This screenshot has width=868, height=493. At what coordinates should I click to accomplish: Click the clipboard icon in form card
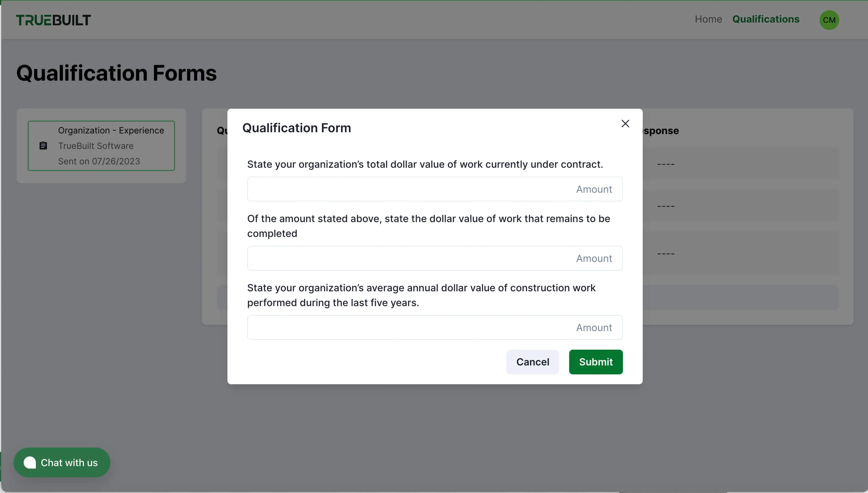click(x=43, y=145)
